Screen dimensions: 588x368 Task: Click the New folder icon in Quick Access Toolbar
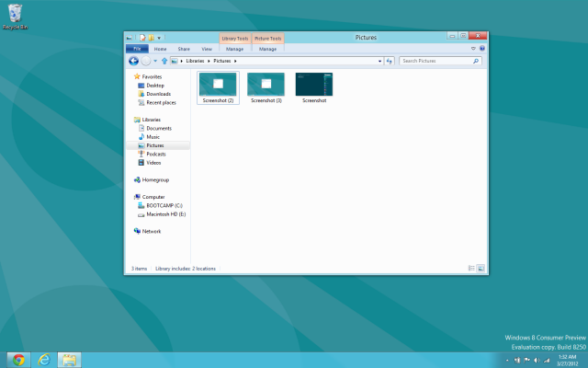[x=151, y=38]
